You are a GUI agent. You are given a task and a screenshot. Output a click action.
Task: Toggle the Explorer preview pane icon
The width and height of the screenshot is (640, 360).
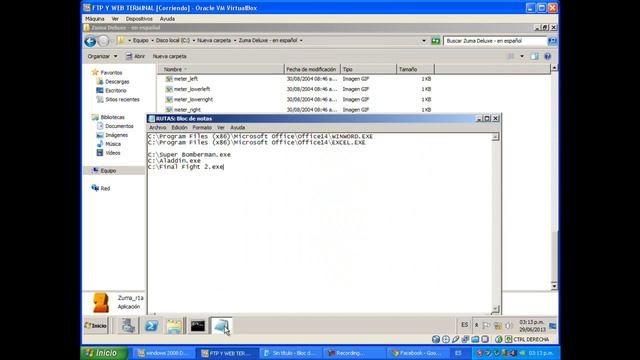coord(534,56)
